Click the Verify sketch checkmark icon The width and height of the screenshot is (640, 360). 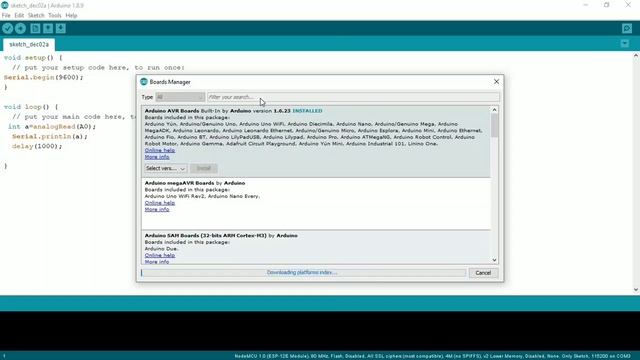coord(7,28)
